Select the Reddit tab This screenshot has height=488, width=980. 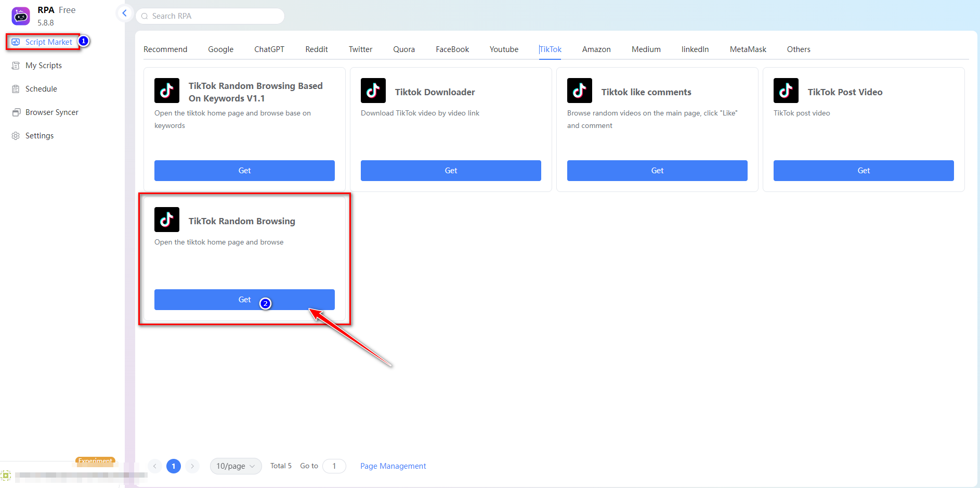[317, 49]
